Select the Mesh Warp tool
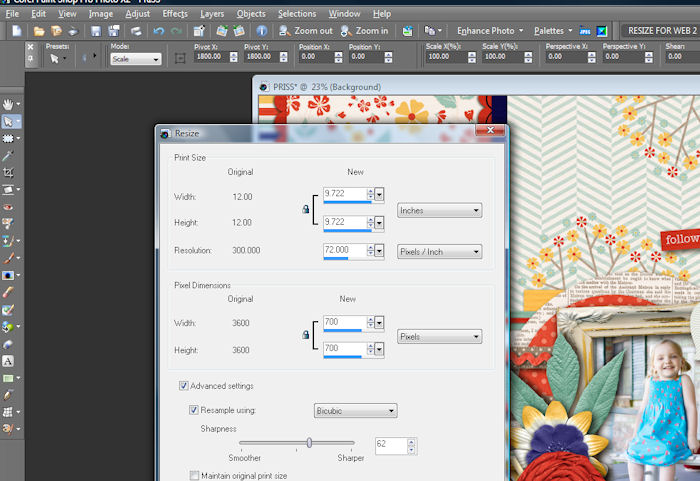700x481 pixels. (x=8, y=412)
